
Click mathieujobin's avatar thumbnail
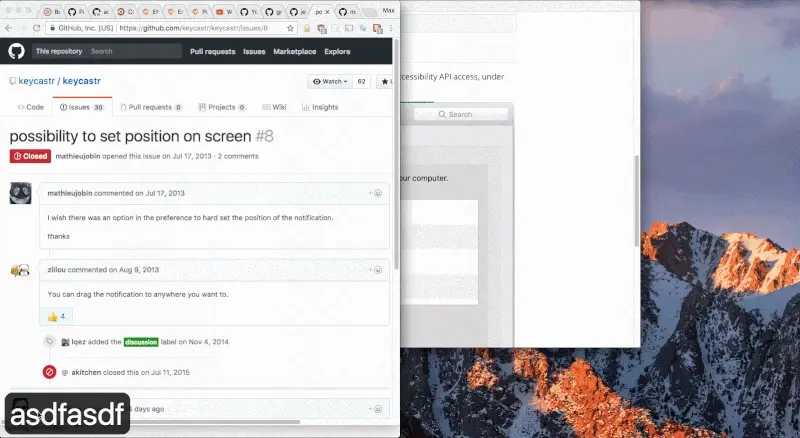pyautogui.click(x=20, y=193)
